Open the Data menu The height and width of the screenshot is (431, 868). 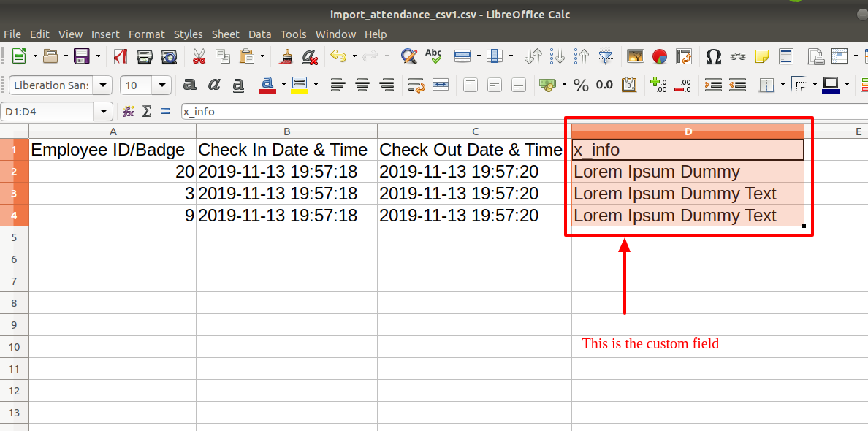coord(259,34)
